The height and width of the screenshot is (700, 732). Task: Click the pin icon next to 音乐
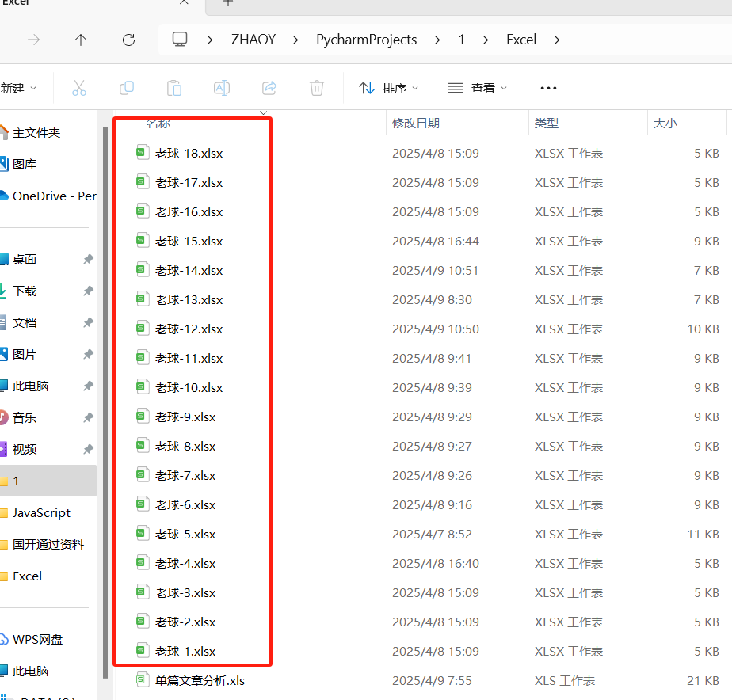(88, 417)
